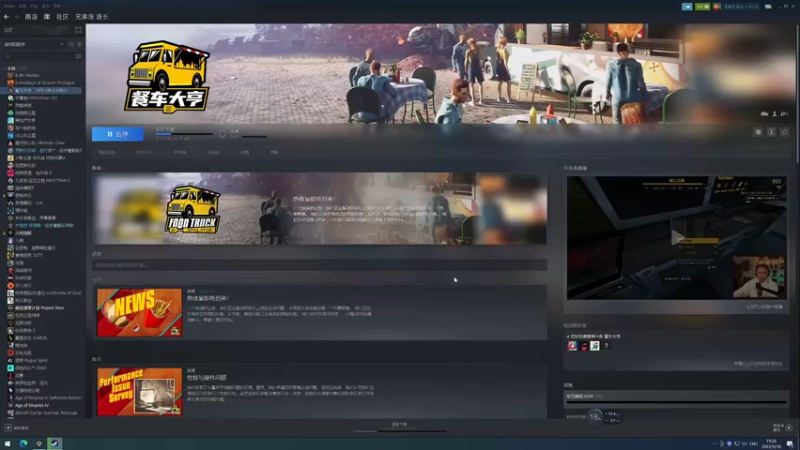Open the 社区 (Community) tab

click(x=62, y=17)
